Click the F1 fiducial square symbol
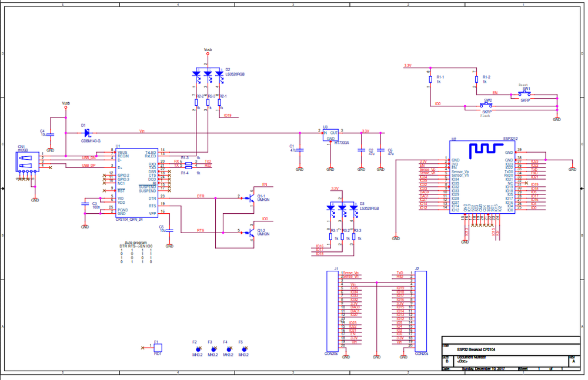 coord(158,348)
